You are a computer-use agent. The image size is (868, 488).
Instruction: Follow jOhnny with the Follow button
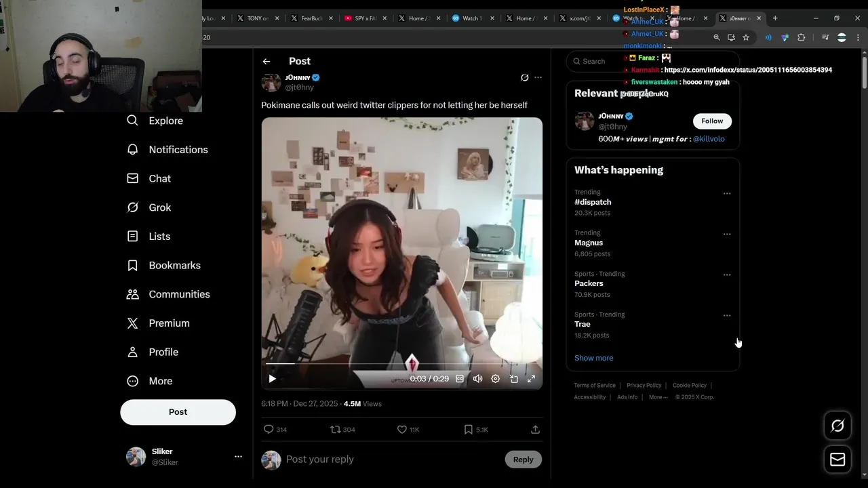pyautogui.click(x=712, y=121)
